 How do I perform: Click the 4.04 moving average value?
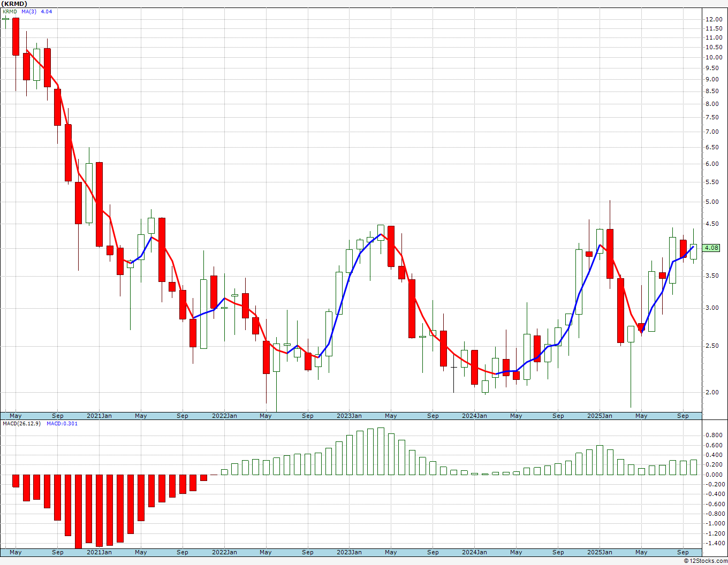point(47,11)
